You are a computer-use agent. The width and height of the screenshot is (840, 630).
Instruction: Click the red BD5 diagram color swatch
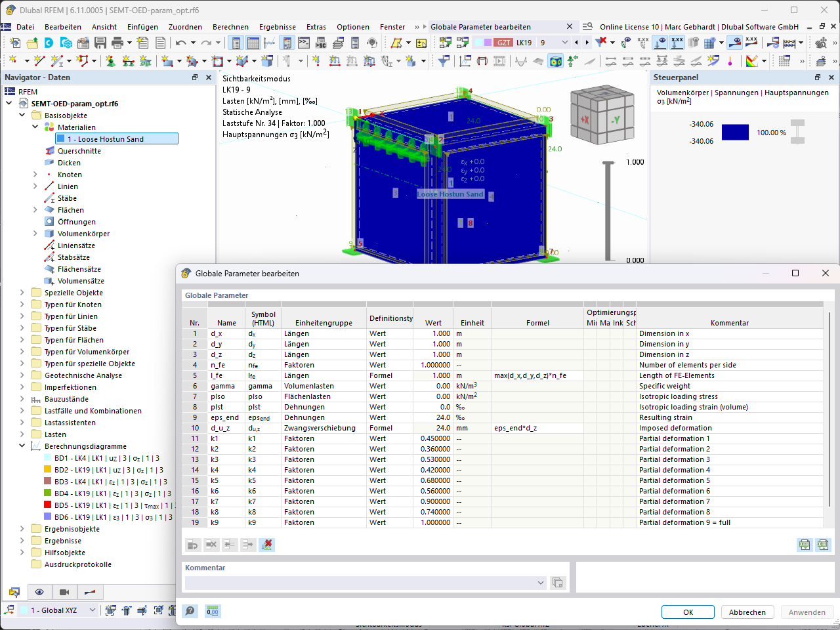pyautogui.click(x=47, y=505)
